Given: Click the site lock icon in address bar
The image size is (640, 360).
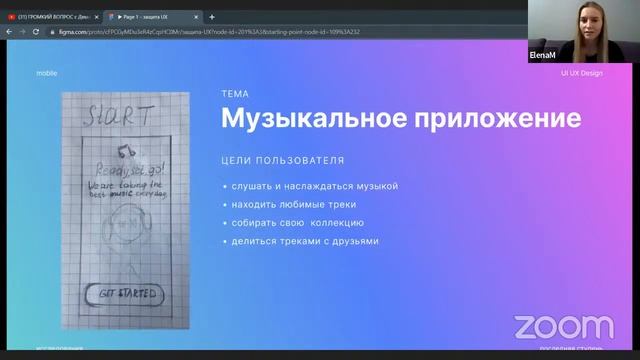Looking at the screenshot, I should click(52, 31).
